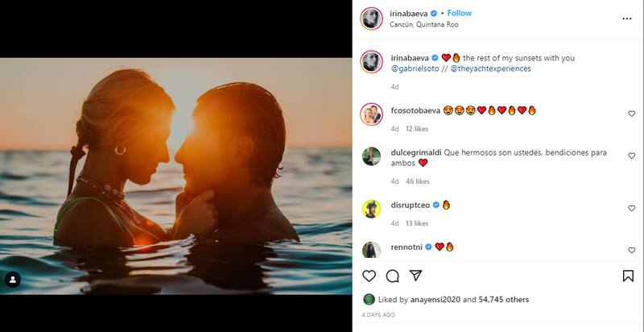The height and width of the screenshot is (332, 644).
Task: Like disruptceo's comment
Action: click(631, 208)
